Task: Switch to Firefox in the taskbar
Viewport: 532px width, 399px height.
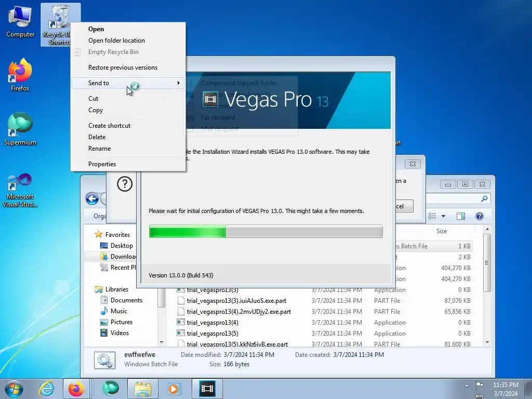Action: coord(76,389)
